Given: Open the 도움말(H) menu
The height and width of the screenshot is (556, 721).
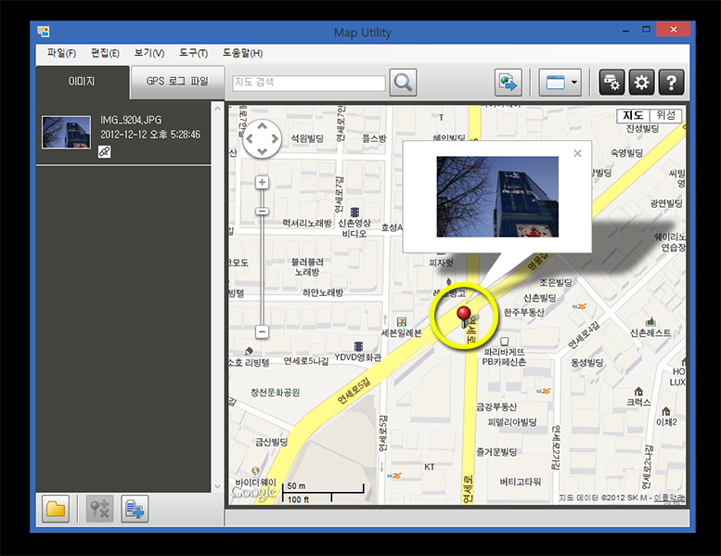Looking at the screenshot, I should [x=243, y=53].
